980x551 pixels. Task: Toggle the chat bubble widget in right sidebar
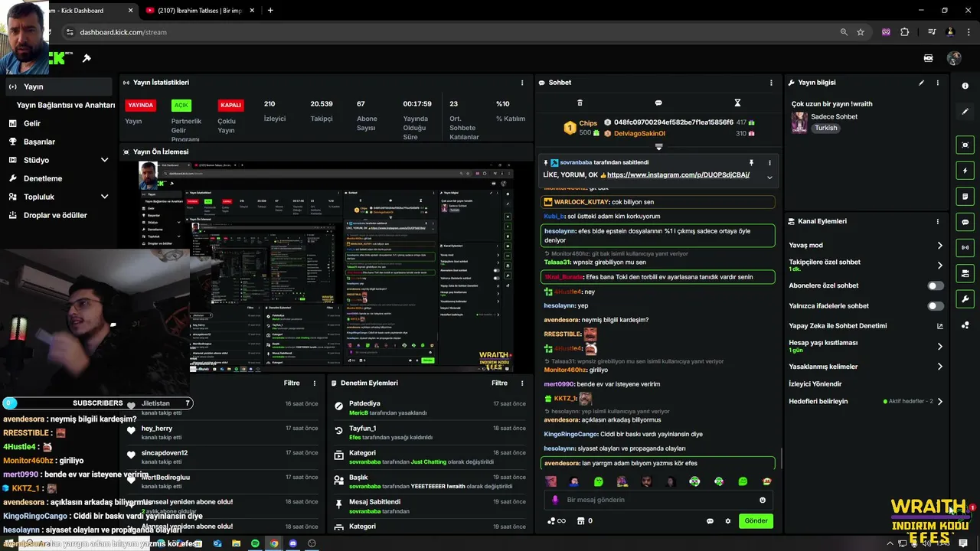click(965, 222)
